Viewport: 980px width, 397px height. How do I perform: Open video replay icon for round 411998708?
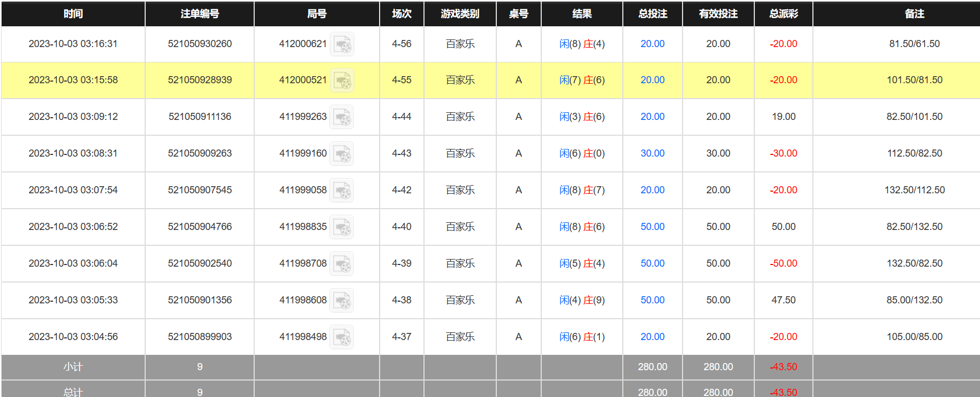coord(342,263)
